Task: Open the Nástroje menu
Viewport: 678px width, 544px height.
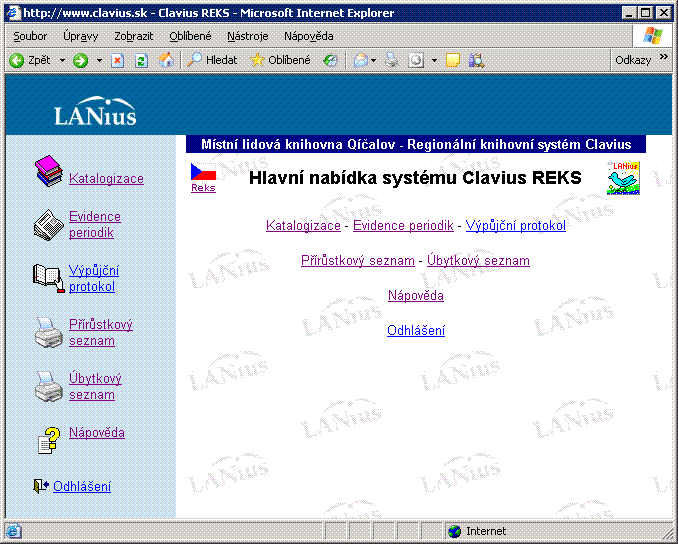Action: 248,36
